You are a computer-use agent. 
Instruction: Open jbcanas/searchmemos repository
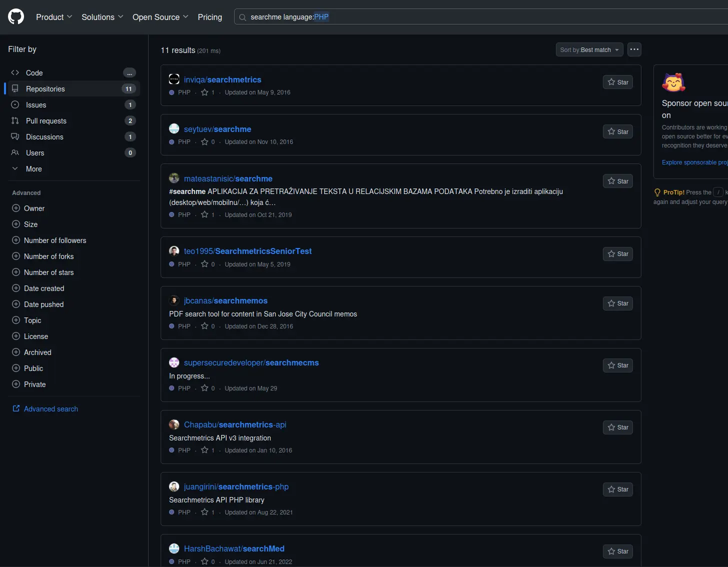click(x=226, y=300)
